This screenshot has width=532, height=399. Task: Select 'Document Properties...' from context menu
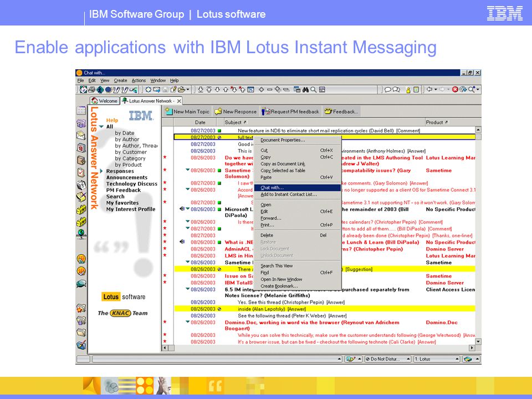[298, 140]
